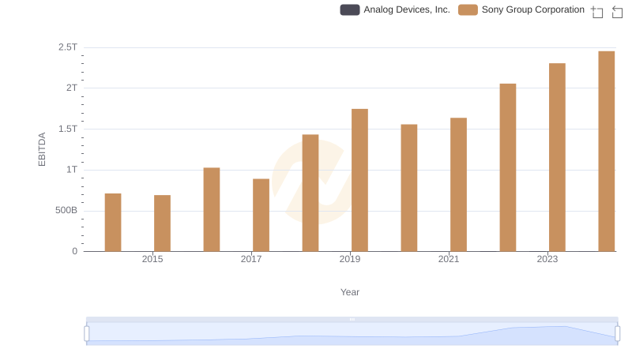Click the 2.5T y-axis label
Viewport: 632px width, 364px height.
click(68, 47)
